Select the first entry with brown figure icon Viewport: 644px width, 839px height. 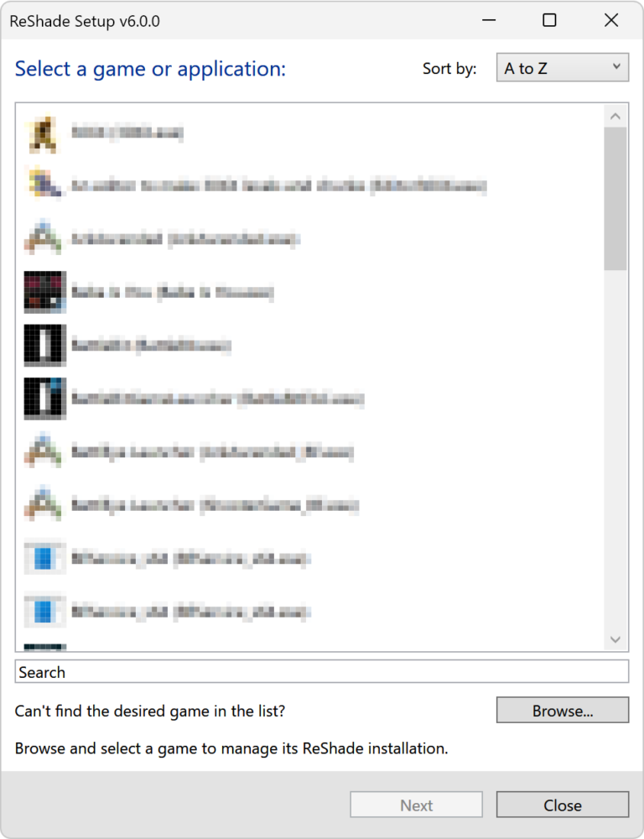click(x=310, y=133)
